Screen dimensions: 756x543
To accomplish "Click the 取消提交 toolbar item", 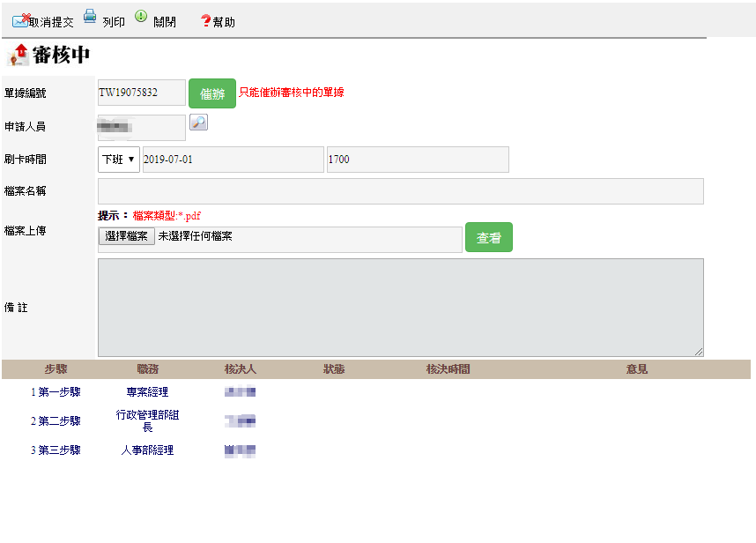I will (x=51, y=22).
